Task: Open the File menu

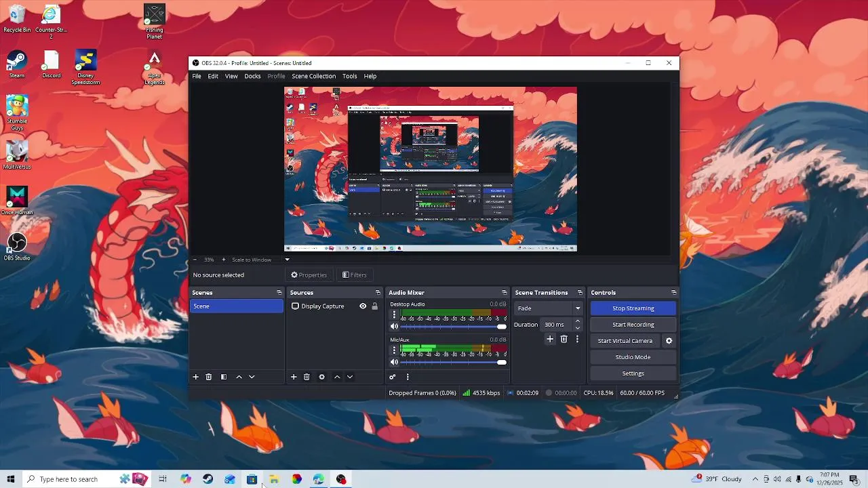Action: click(x=197, y=76)
